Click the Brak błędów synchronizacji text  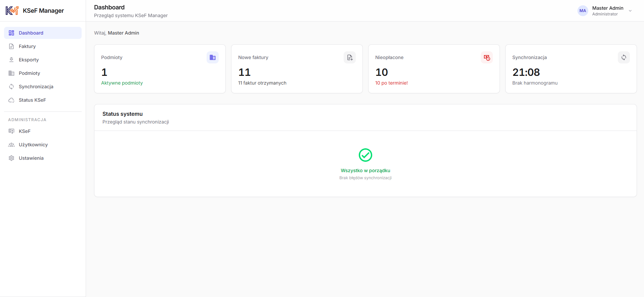(x=366, y=178)
